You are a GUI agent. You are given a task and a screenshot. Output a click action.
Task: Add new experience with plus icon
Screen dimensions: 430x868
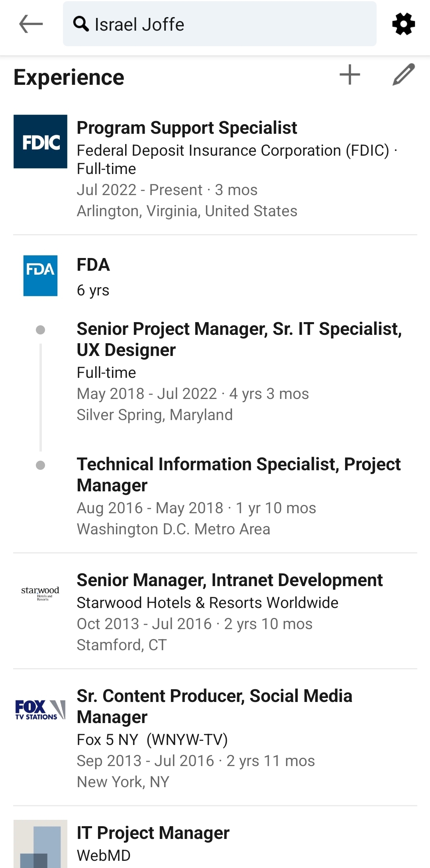click(349, 75)
